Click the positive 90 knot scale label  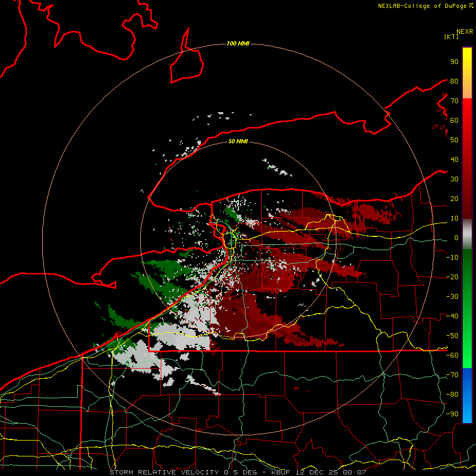point(454,62)
